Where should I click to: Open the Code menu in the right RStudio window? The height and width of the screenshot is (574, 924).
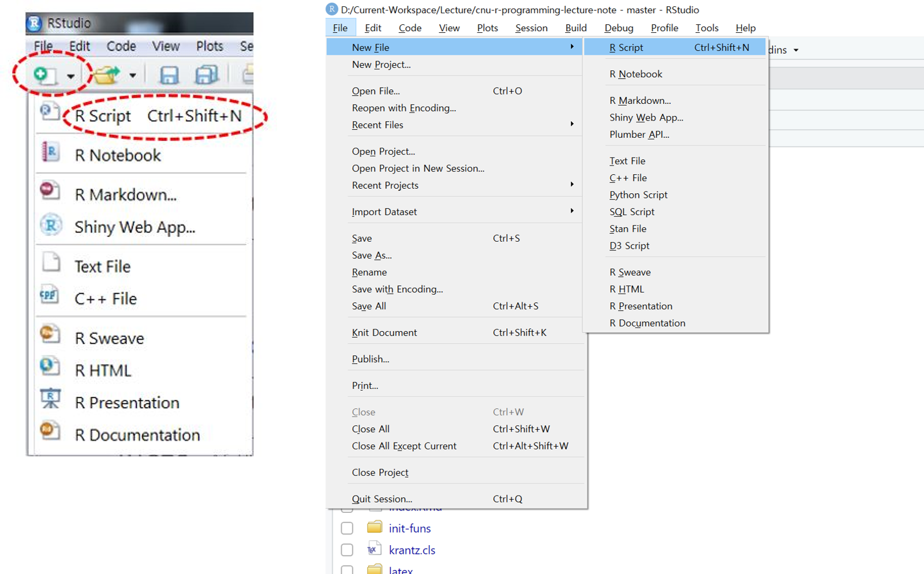click(x=410, y=28)
